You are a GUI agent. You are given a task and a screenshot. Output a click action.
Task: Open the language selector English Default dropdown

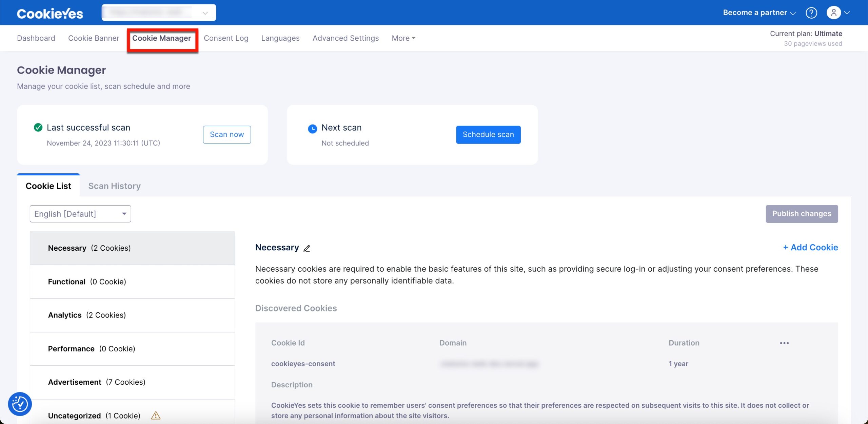coord(80,213)
